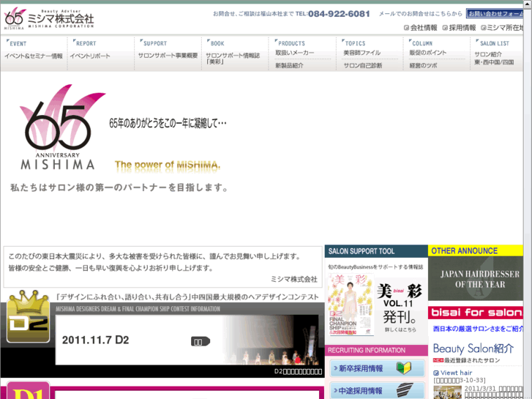Open 会社情報 company info link
Image resolution: width=532 pixels, height=399 pixels.
(420, 28)
